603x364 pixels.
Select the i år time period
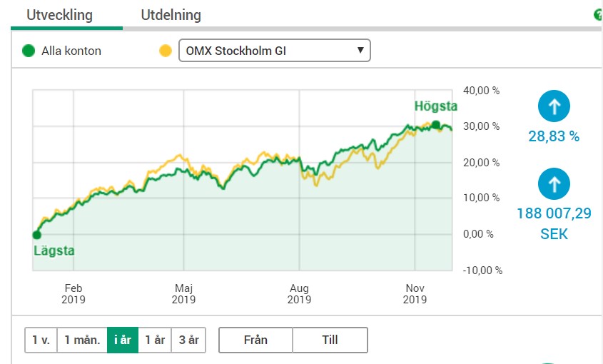(x=123, y=340)
